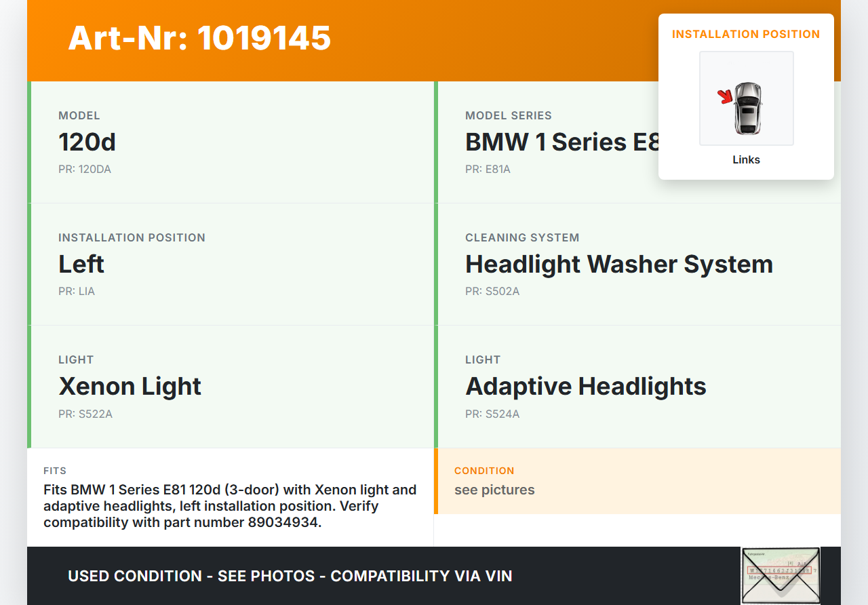868x605 pixels.
Task: Select the Art-Nr: 1019145 heading
Action: 199,38
